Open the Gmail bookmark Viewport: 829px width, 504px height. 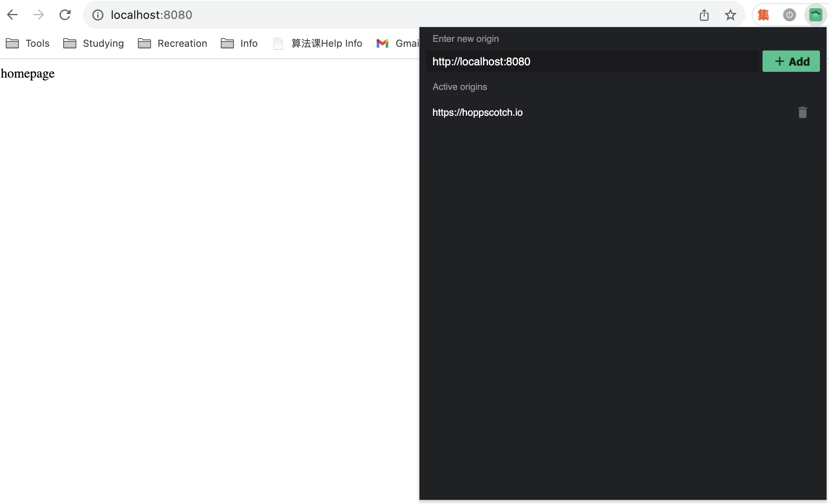[x=397, y=44]
